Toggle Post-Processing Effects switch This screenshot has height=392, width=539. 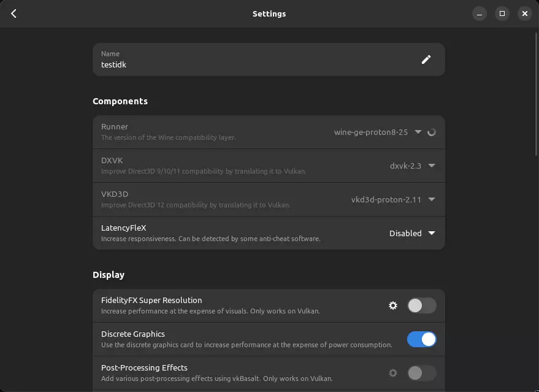(x=422, y=372)
